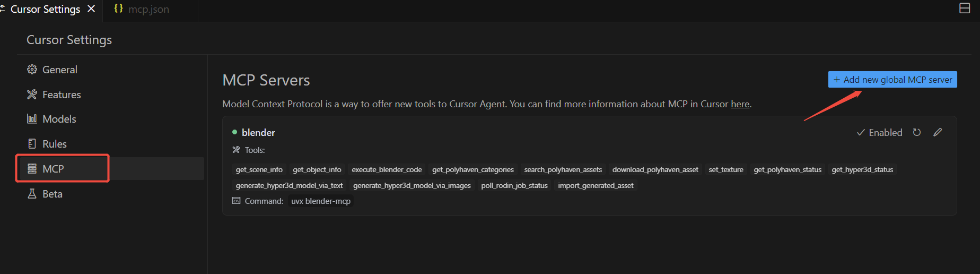Image resolution: width=980 pixels, height=274 pixels.
Task: Click Add new global MCP server
Action: click(892, 80)
